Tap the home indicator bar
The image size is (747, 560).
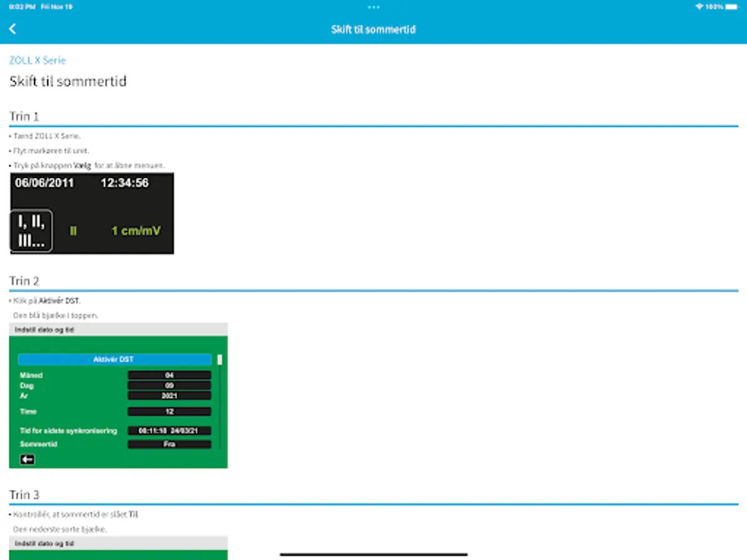point(374,554)
